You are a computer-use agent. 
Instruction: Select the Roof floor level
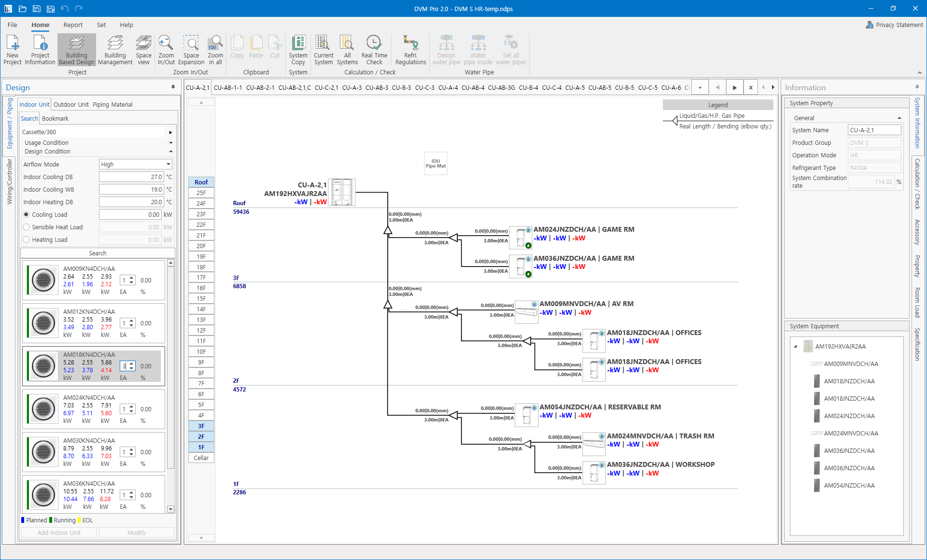[201, 182]
